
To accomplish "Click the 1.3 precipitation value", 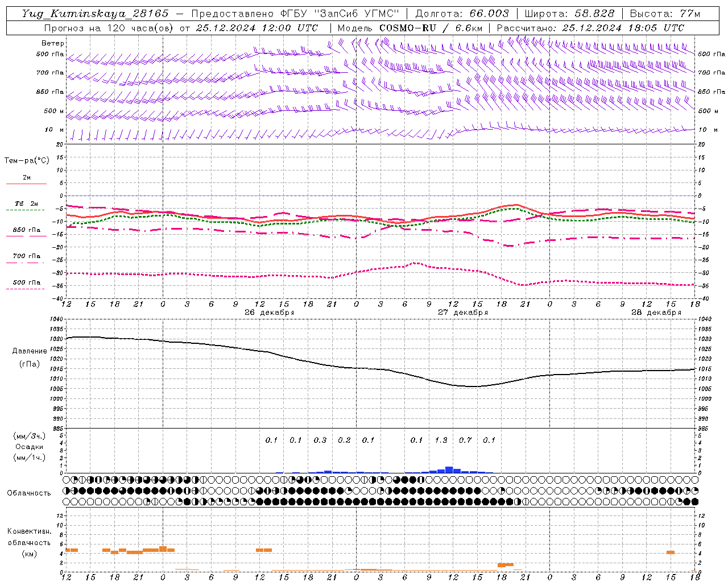I will pyautogui.click(x=441, y=440).
